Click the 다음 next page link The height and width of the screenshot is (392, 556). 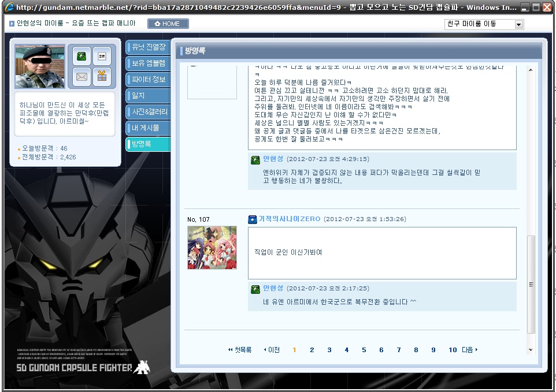[469, 350]
